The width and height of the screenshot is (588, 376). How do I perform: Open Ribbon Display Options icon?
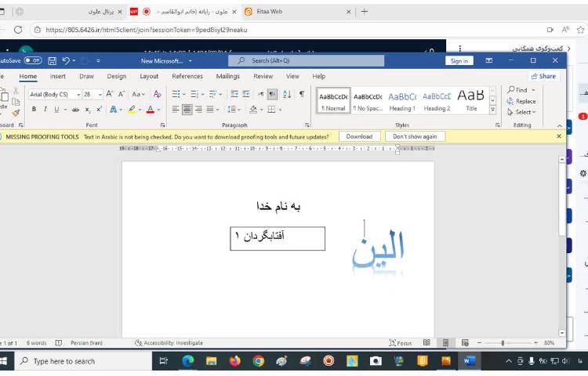point(489,60)
